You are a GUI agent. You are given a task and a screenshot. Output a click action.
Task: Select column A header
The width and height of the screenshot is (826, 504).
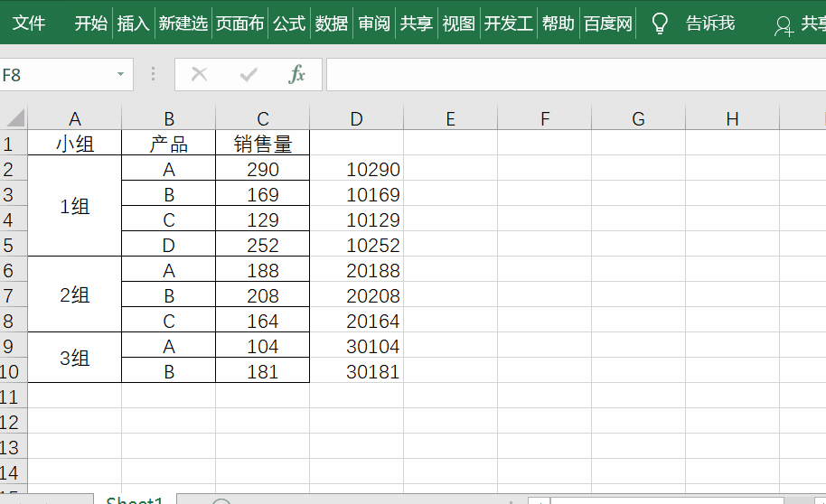point(75,118)
